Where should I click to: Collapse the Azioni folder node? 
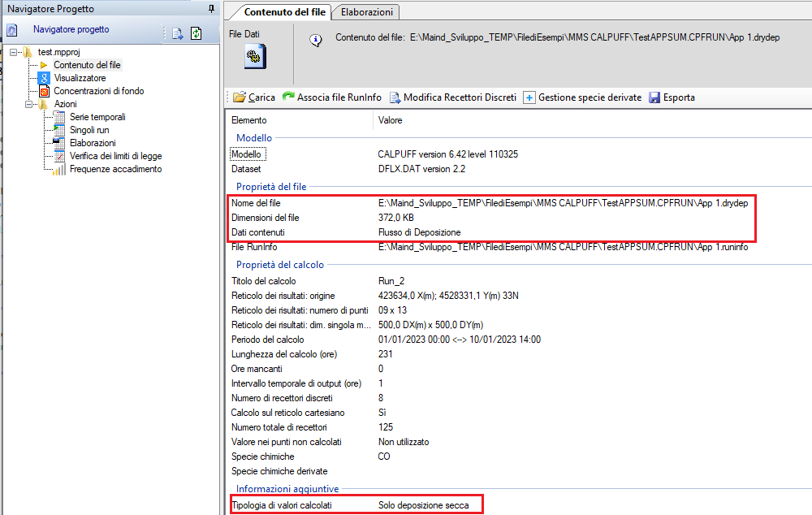point(29,104)
